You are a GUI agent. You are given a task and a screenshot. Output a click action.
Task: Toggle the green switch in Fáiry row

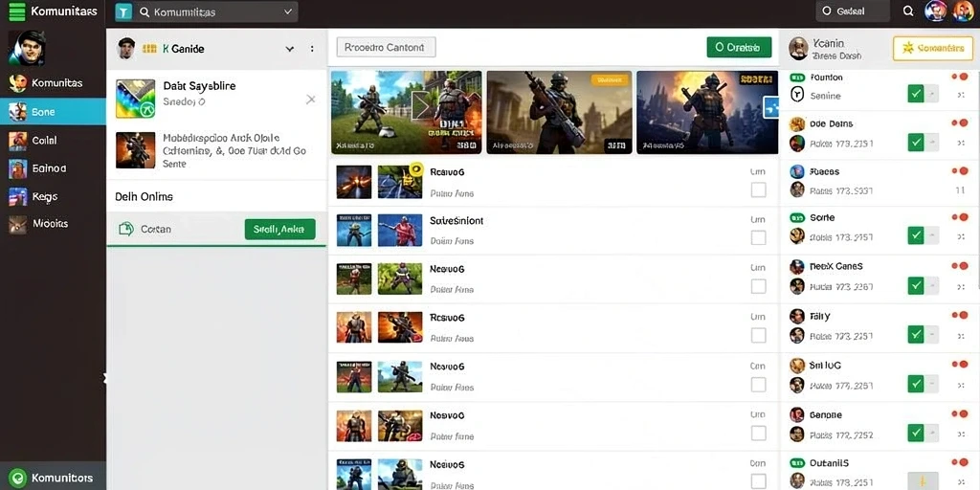pos(923,334)
